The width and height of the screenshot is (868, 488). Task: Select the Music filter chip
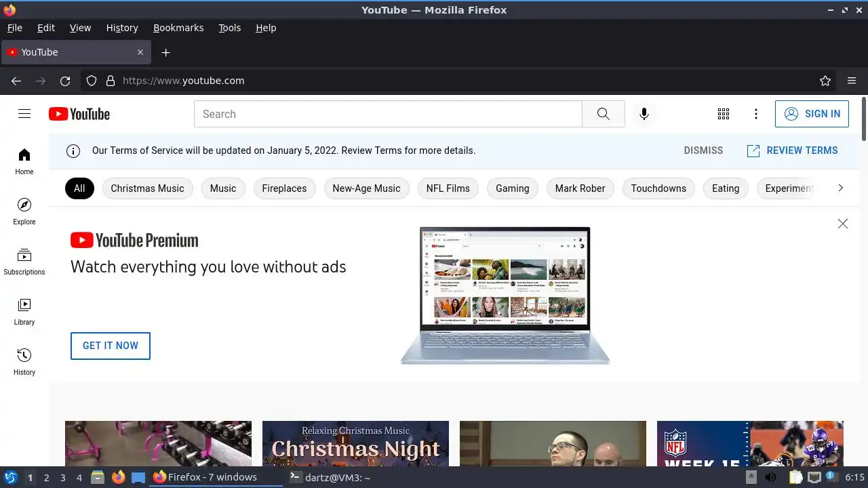223,188
